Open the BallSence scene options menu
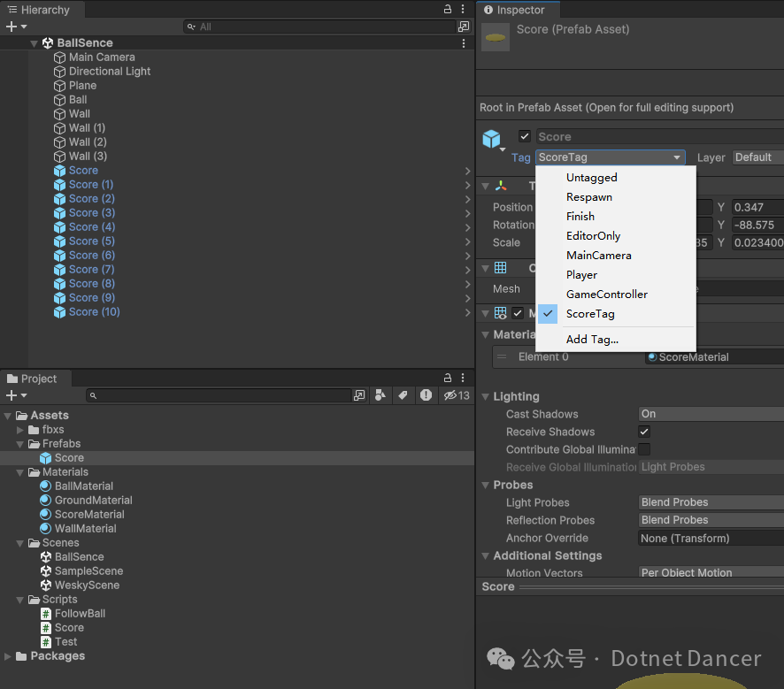This screenshot has height=689, width=784. 464,43
